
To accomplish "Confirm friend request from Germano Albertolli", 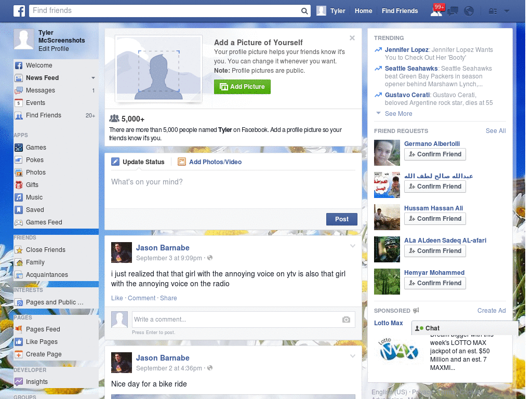I will 435,154.
